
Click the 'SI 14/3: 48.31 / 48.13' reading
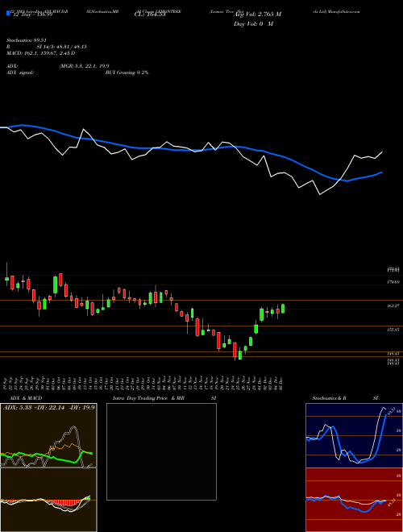coord(62,47)
